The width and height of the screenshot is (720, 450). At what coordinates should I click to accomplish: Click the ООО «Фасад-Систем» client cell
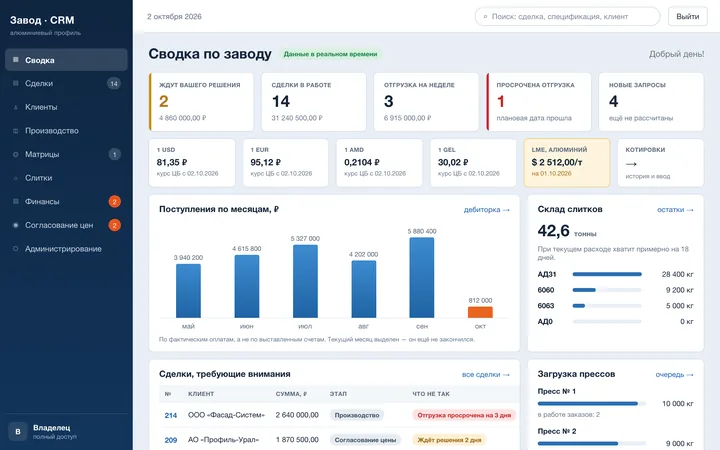coord(226,415)
